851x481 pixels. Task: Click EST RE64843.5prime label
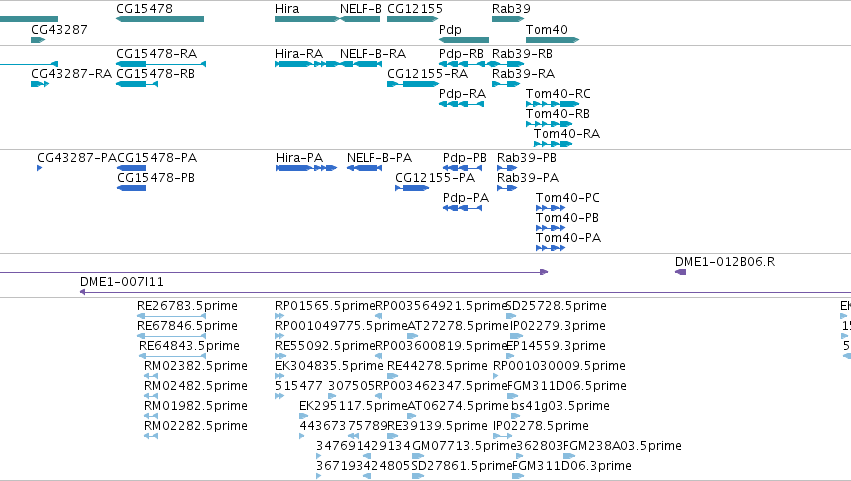pos(189,346)
